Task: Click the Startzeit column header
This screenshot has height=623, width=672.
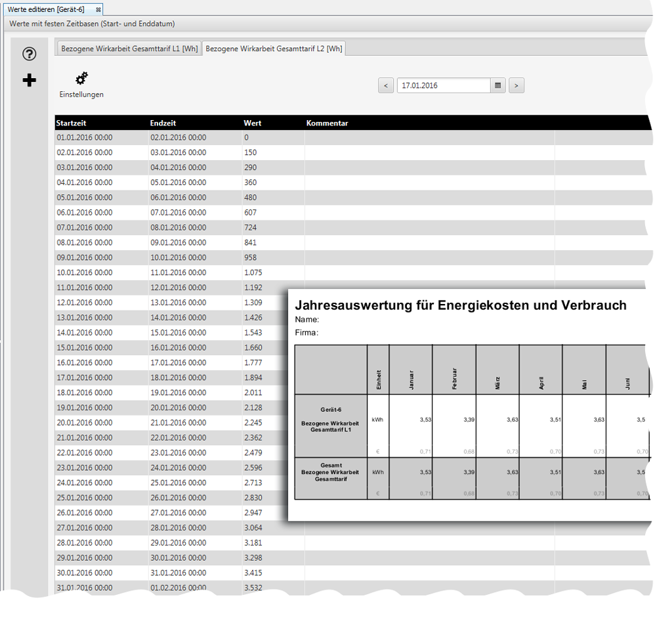Action: (72, 123)
